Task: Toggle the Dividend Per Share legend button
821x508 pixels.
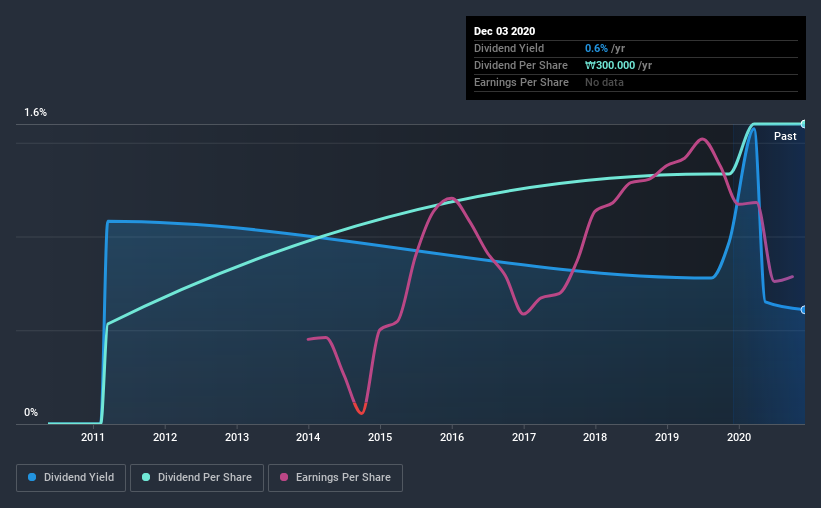Action: click(x=197, y=478)
